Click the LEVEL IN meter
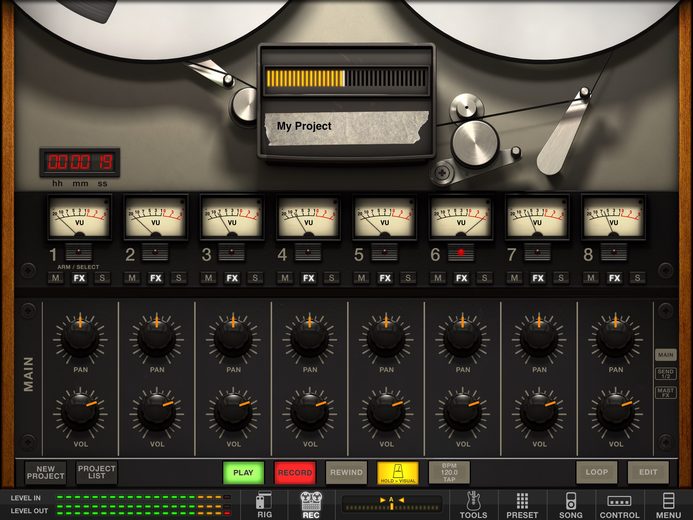This screenshot has width=693, height=520. click(144, 497)
